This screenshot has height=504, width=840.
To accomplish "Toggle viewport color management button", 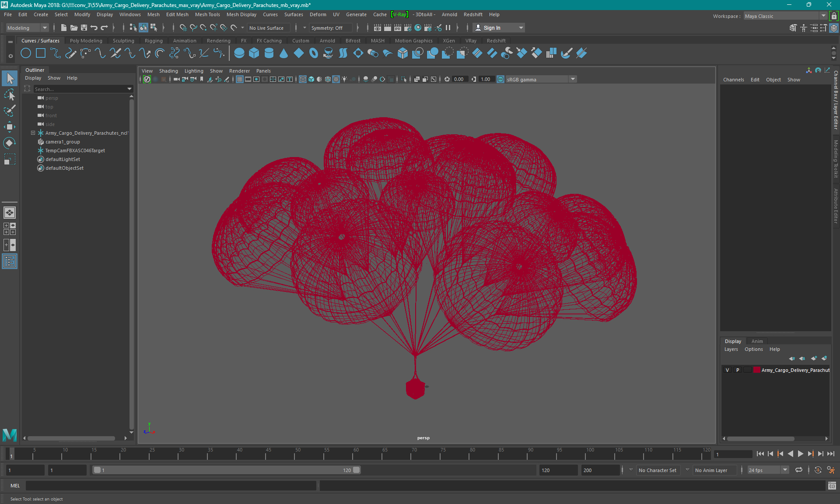I will 500,79.
